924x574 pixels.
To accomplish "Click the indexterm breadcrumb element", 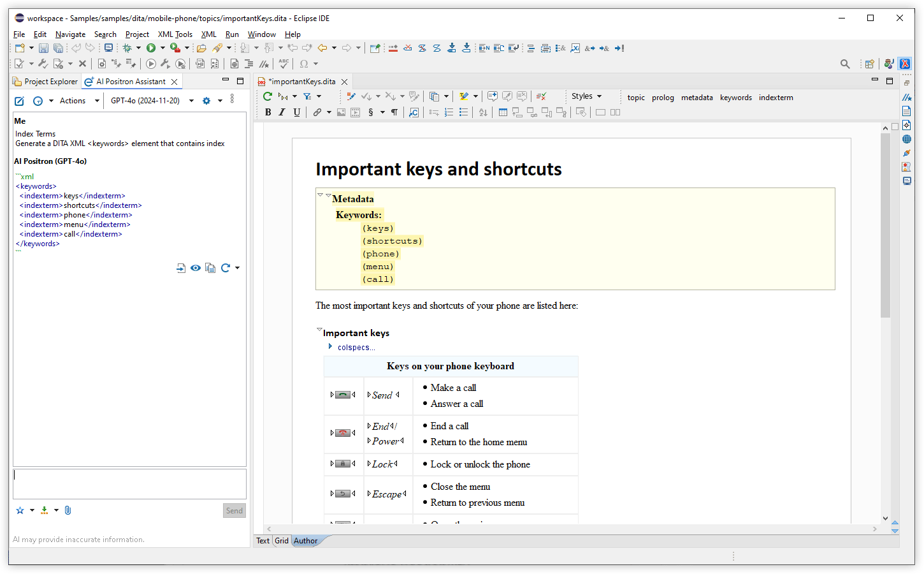I will 776,98.
